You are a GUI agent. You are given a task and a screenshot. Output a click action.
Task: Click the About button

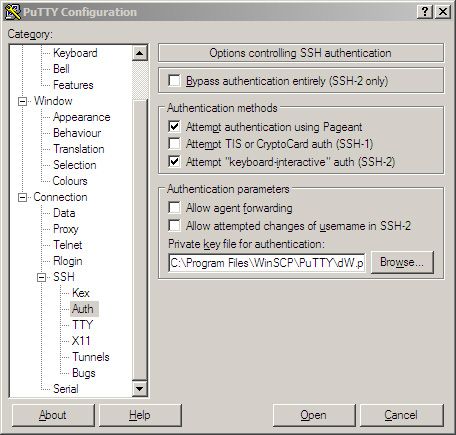(53, 415)
